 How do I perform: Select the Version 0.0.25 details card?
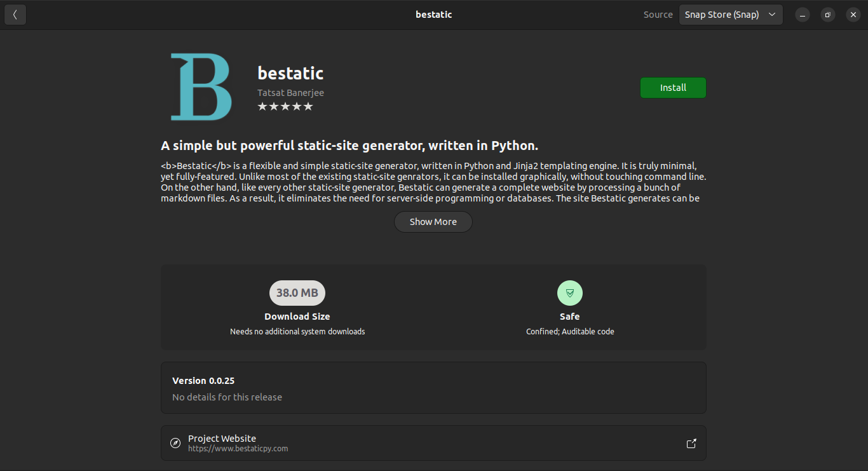click(x=433, y=388)
